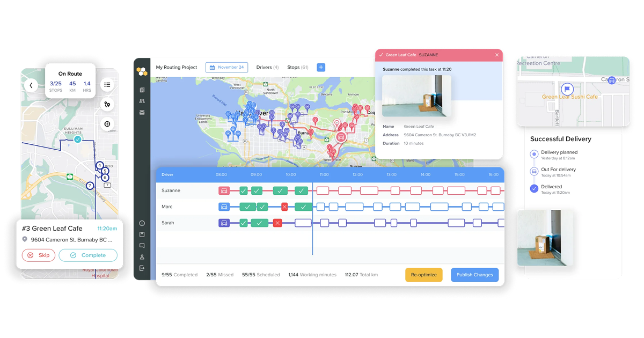Open the stop list icon on mobile map
This screenshot has height=338, width=644.
tap(107, 84)
